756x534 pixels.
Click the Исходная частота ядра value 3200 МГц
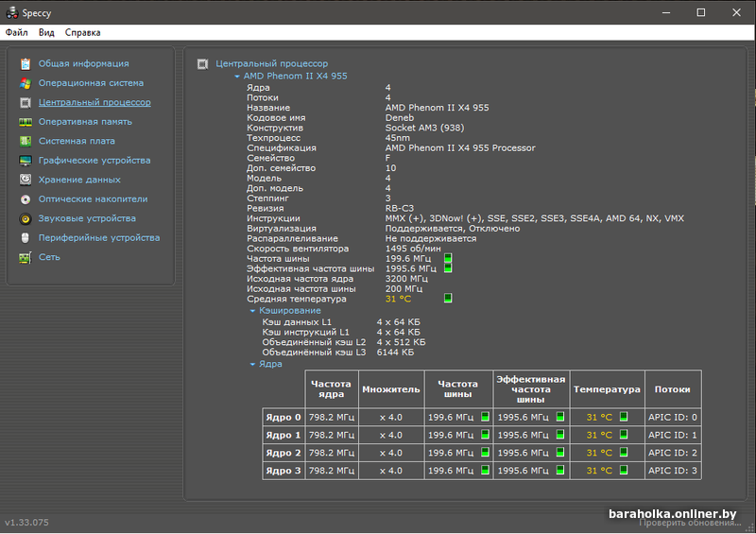point(406,279)
